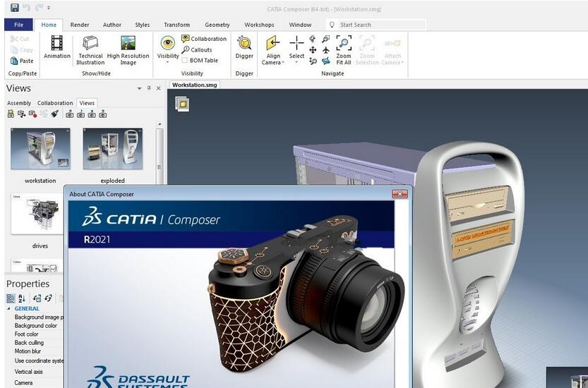Select the drives view thumbnail
588x388 pixels.
pyautogui.click(x=37, y=214)
